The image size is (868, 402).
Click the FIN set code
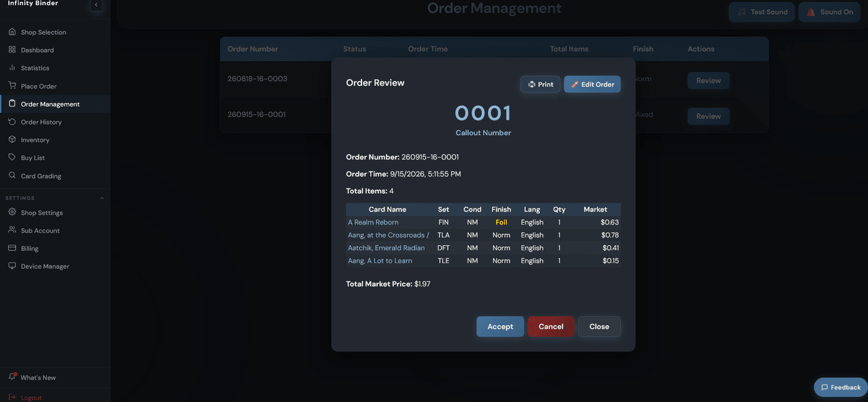(x=443, y=222)
